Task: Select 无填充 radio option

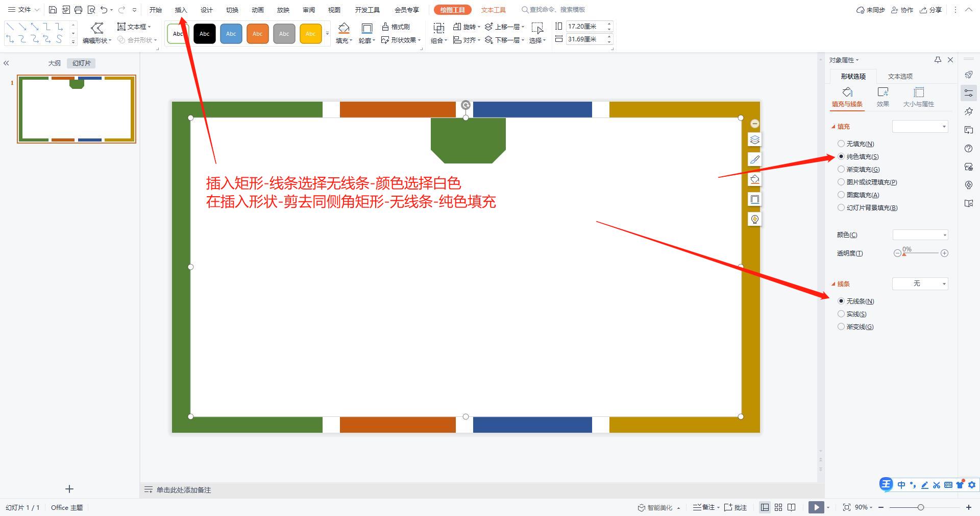Action: point(841,144)
